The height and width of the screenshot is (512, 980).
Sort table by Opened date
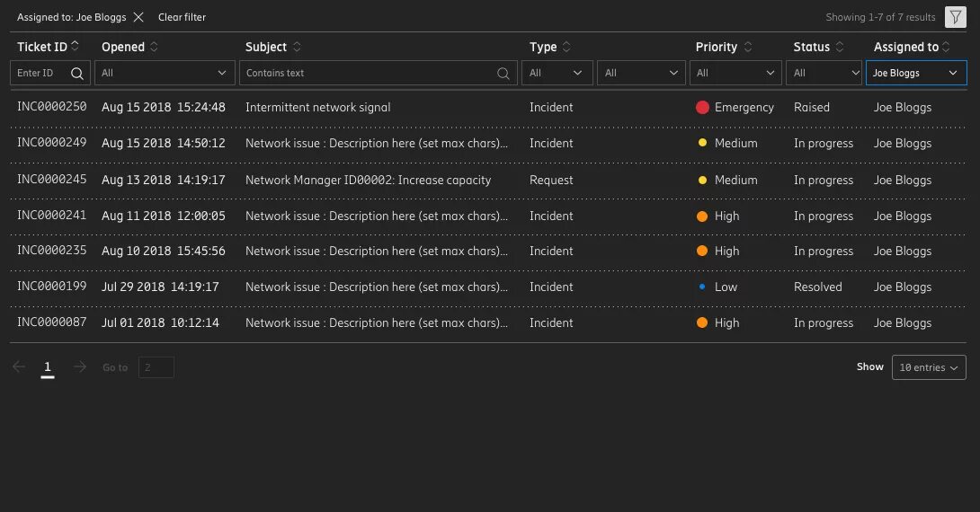pyautogui.click(x=154, y=47)
